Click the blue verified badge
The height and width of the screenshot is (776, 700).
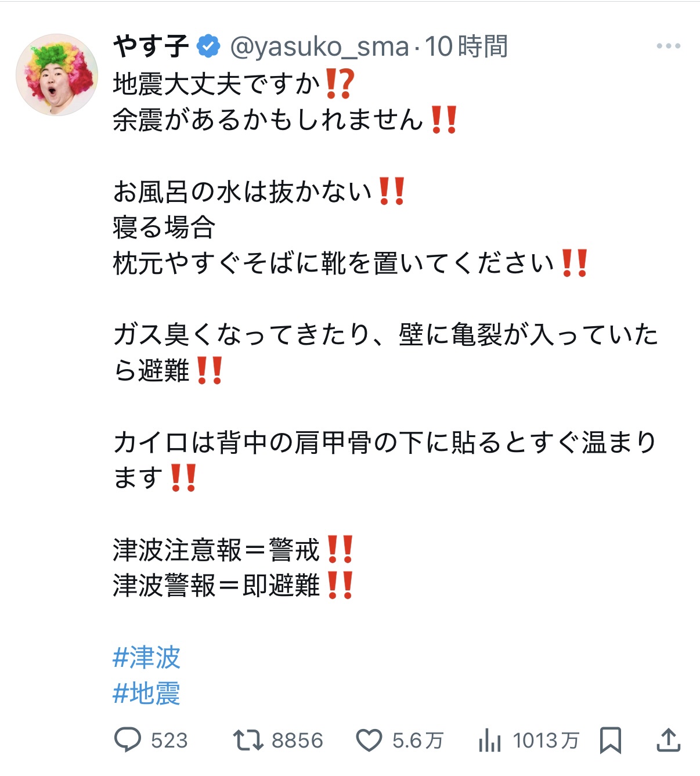(x=208, y=46)
